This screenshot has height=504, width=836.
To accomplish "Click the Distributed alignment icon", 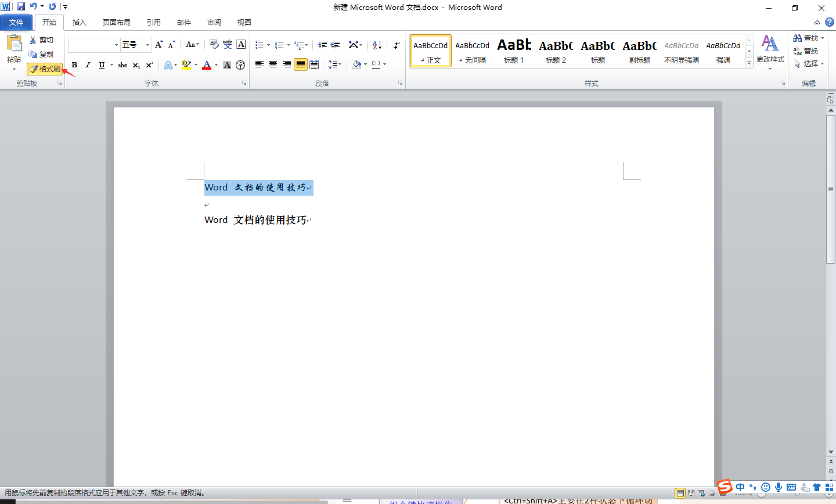I will pos(314,64).
